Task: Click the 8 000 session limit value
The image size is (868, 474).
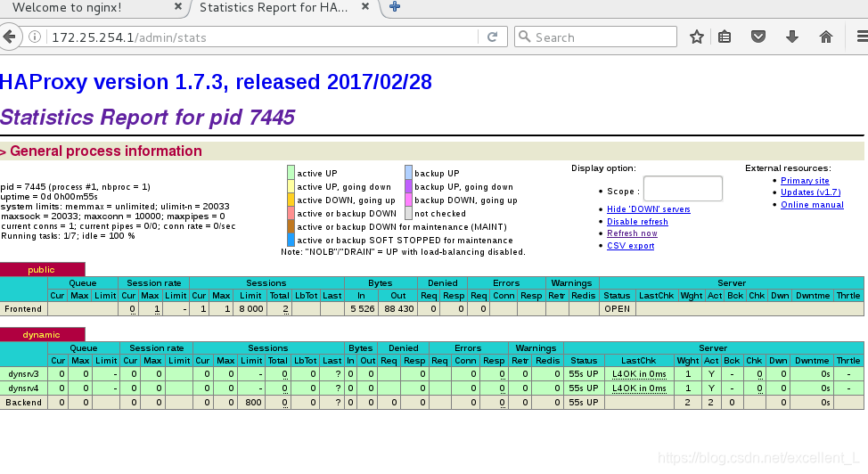Action: (251, 309)
